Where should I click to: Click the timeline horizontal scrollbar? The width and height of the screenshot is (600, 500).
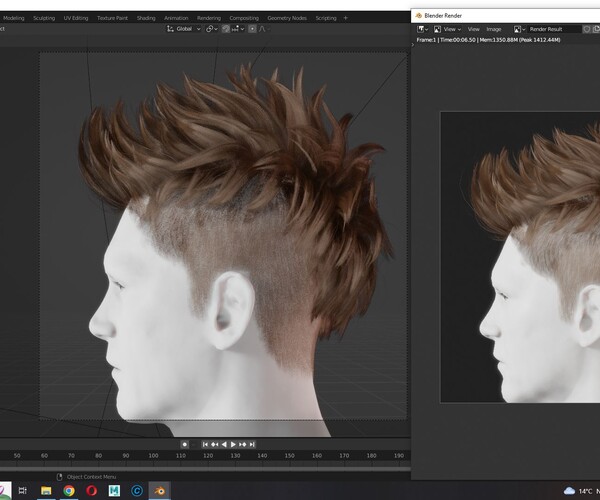click(205, 468)
